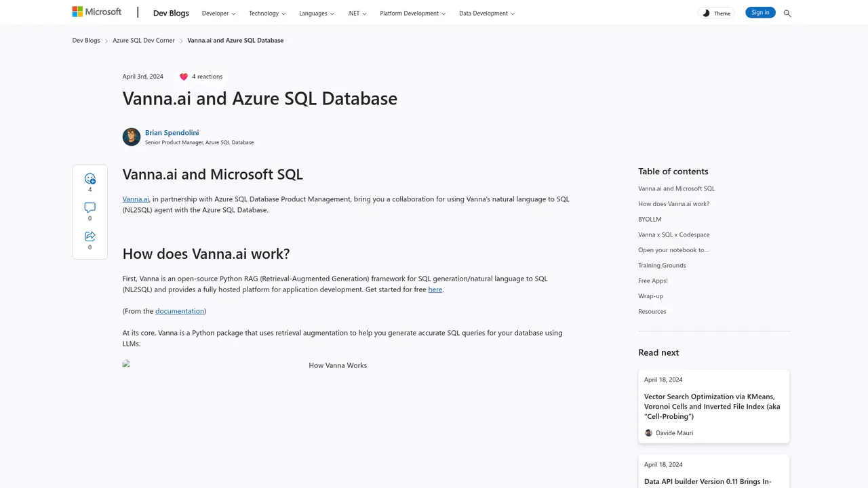Screen dimensions: 868x488
Task: Open Brian Spendolini author link
Action: point(172,133)
